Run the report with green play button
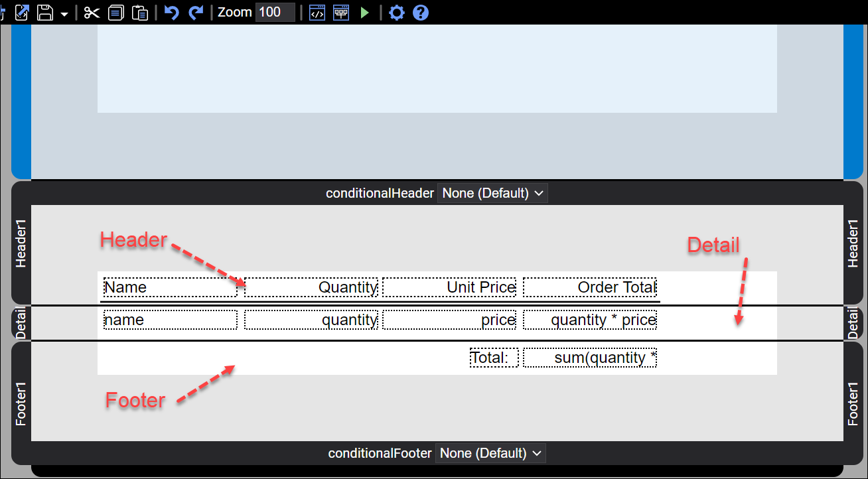The image size is (868, 479). point(364,13)
